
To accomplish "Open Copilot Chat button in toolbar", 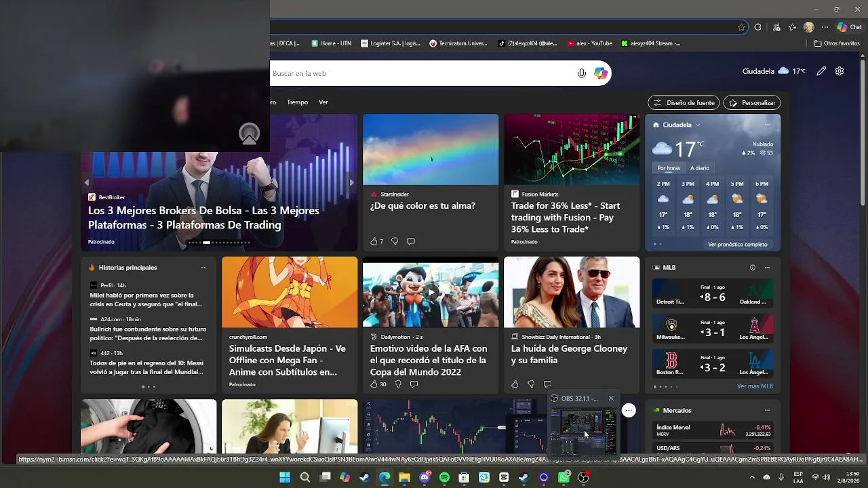I will [x=849, y=28].
